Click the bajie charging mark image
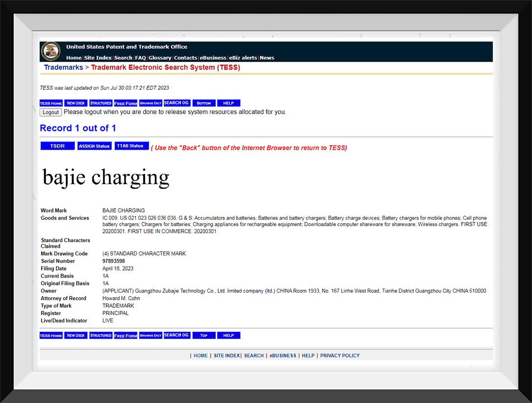 coord(106,177)
